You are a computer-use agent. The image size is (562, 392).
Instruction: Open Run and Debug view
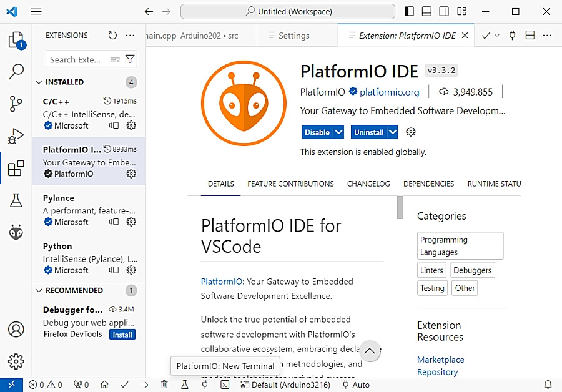click(x=16, y=135)
